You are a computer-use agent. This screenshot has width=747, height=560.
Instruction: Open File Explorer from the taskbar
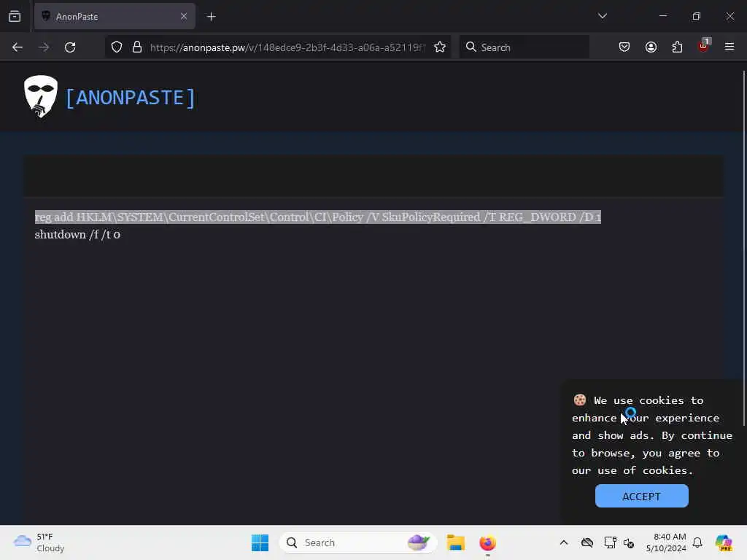[455, 542]
